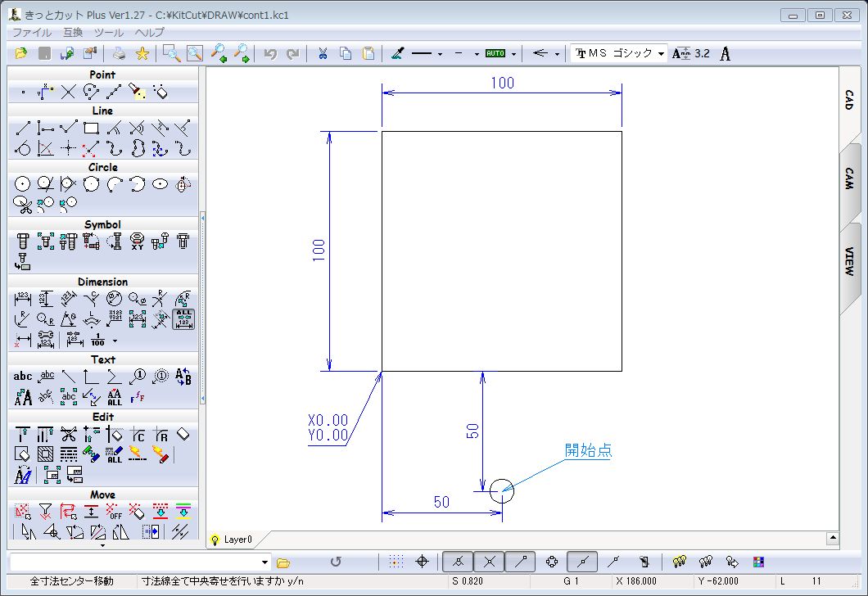Click the ALL dimension center icon
868x596 pixels.
tap(183, 319)
